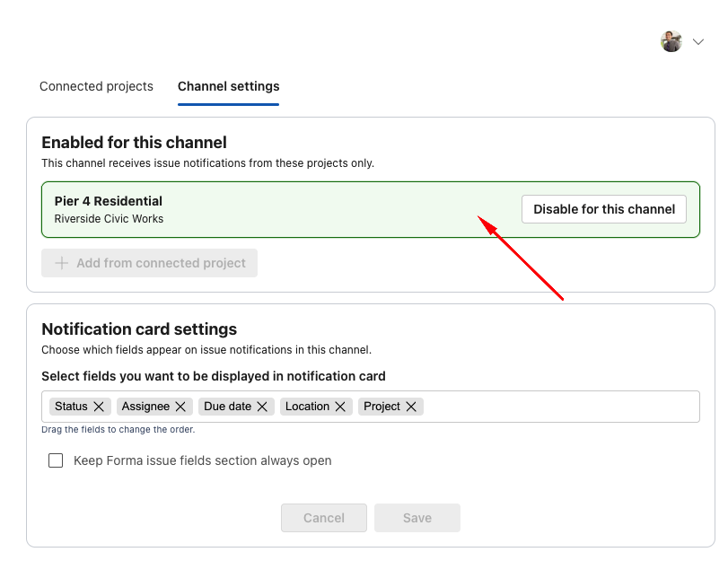The height and width of the screenshot is (587, 728).
Task: Remove the Due date field tag
Action: (x=262, y=407)
